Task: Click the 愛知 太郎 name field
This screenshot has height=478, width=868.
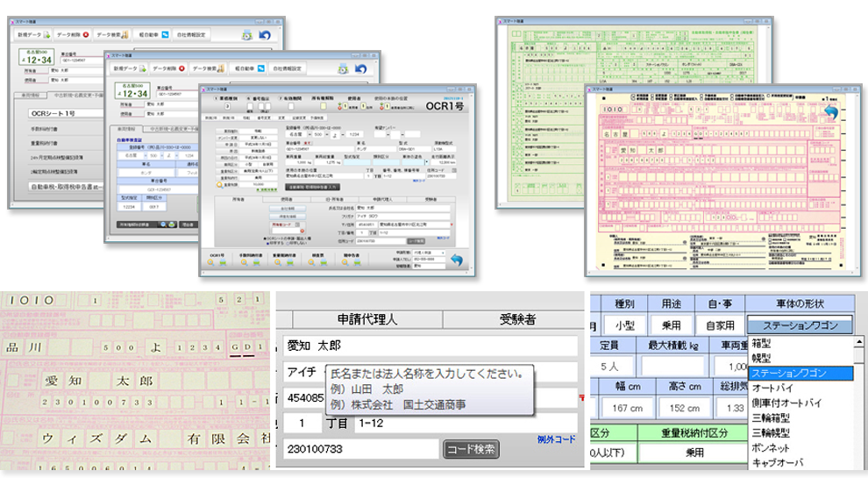Action: [x=430, y=346]
